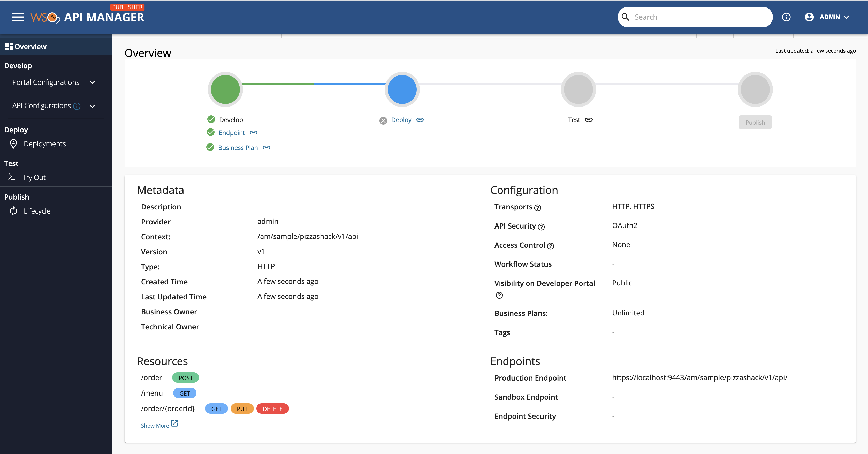Select Overview in the sidebar
868x454 pixels.
click(30, 46)
